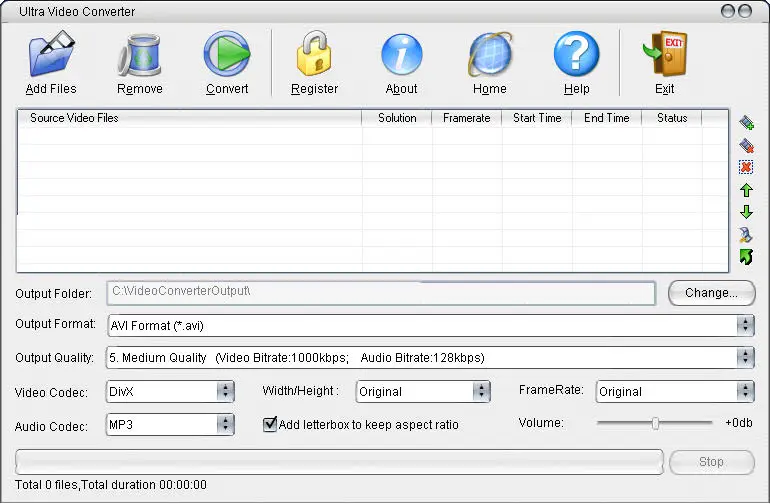Click the Source Video Files column header

[x=190, y=118]
